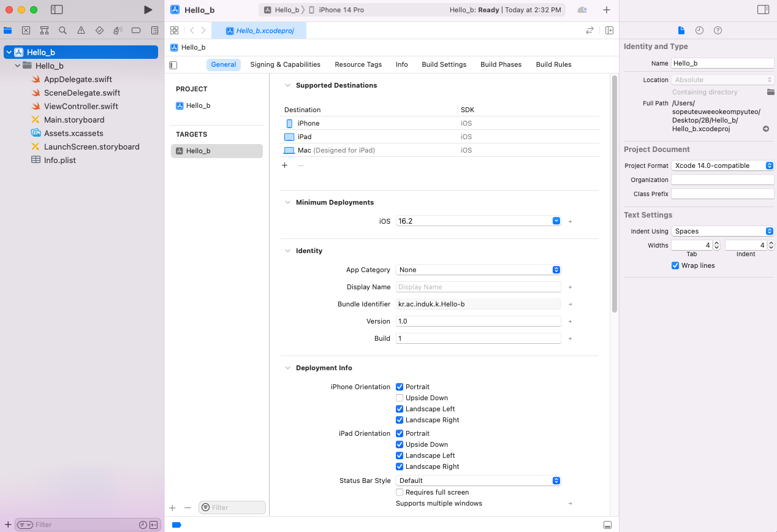Enable Requires full screen

click(x=400, y=492)
